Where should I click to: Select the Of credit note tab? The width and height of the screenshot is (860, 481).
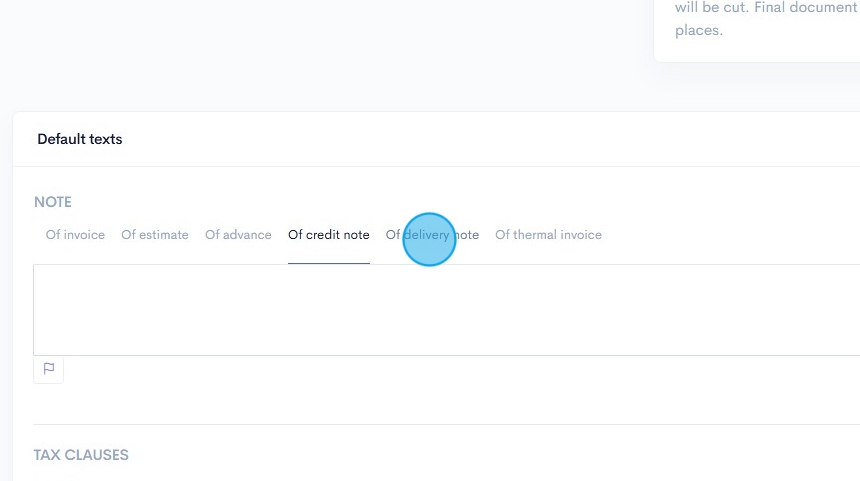tap(329, 235)
